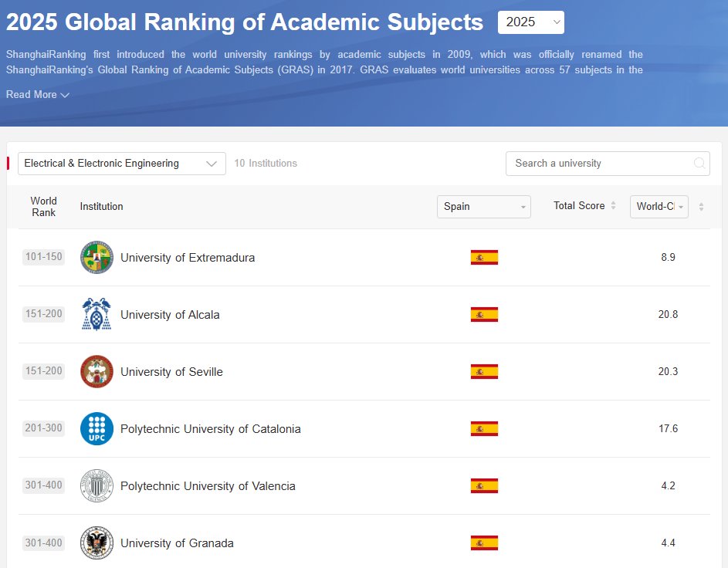Open University of Granada link
728x568 pixels.
[x=177, y=543]
